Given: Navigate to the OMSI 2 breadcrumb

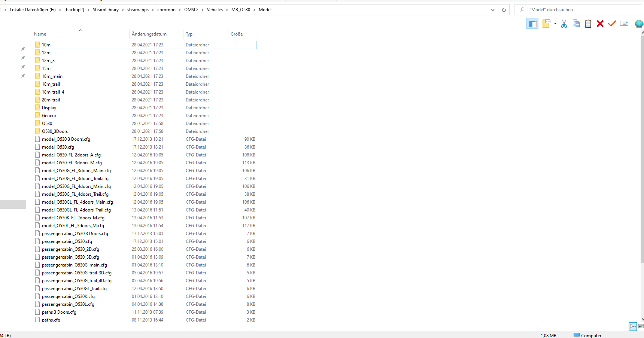Looking at the screenshot, I should point(191,10).
